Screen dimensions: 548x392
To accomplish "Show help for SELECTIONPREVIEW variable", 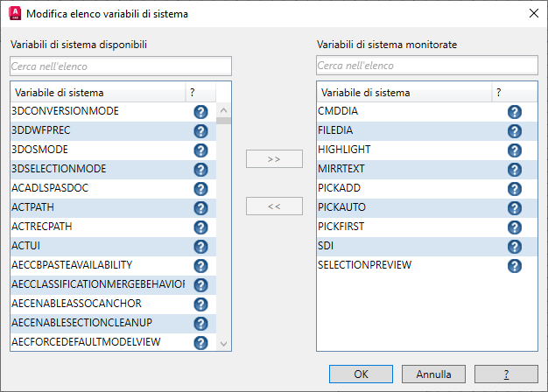I will tap(515, 265).
